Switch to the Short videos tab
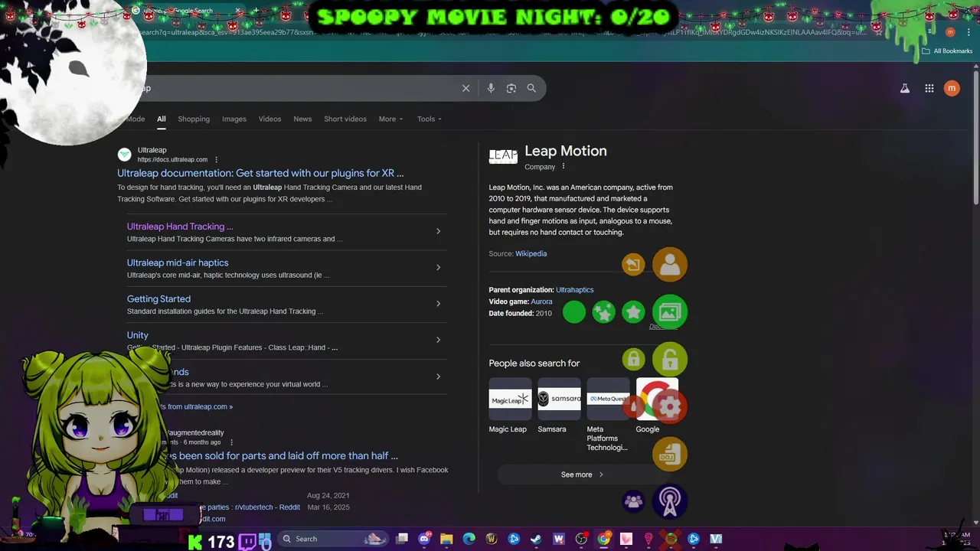This screenshot has width=980, height=551. tap(345, 119)
